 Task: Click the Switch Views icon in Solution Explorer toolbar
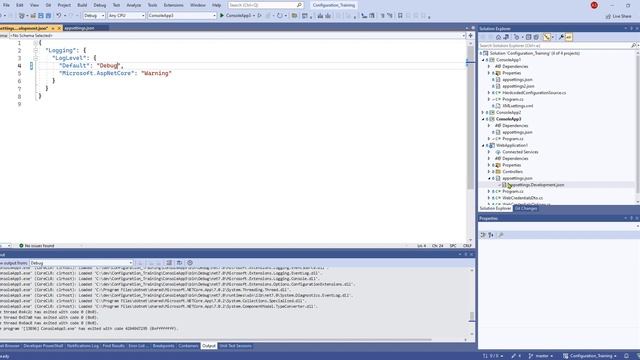(507, 37)
